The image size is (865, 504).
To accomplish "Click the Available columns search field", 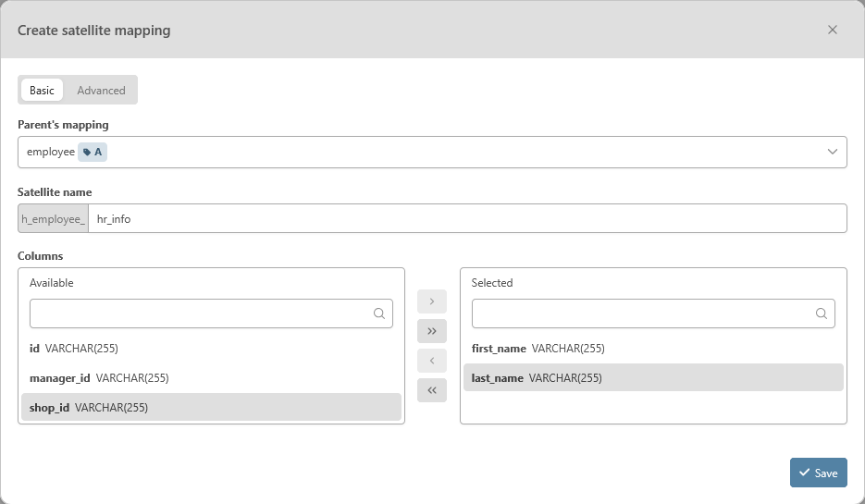I will (x=199, y=313).
